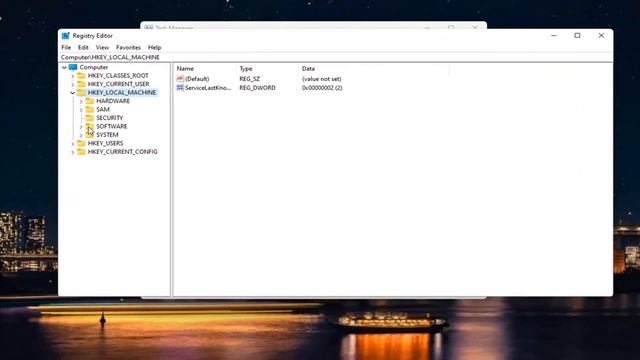Expand the HKEY_CURRENT_CONFIG key
Screen dimensions: 640x360
[73, 152]
